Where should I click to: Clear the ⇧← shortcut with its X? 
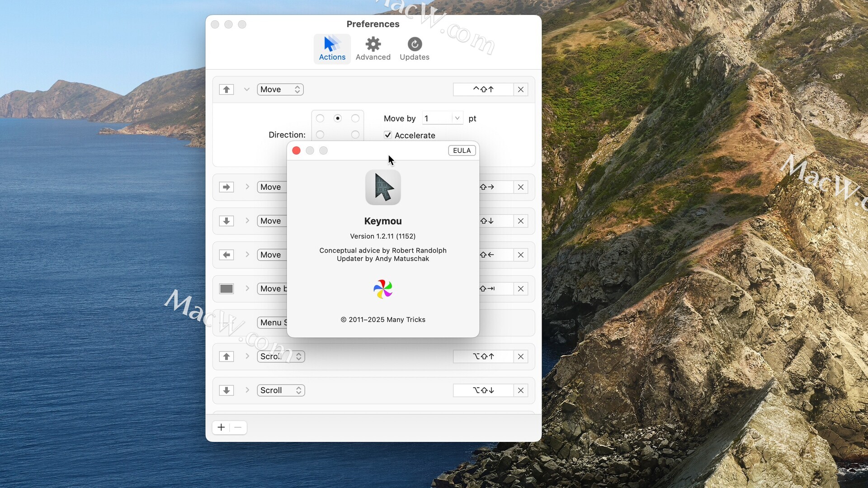coord(521,255)
